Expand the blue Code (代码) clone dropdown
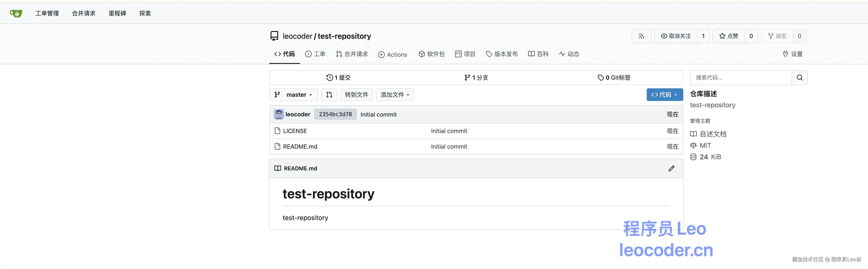Screen dimensions: 868x269 click(665, 95)
